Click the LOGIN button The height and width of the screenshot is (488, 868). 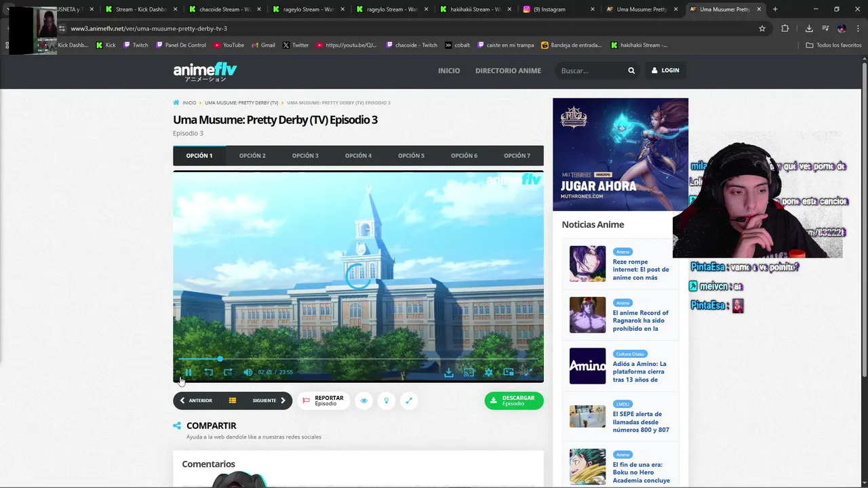point(665,70)
